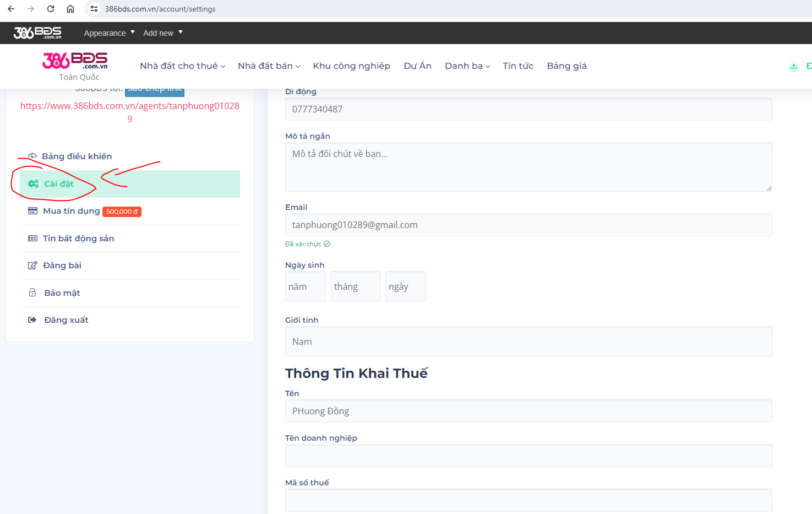This screenshot has width=812, height=514.
Task: Click the green icon at the header's right
Action: point(793,67)
